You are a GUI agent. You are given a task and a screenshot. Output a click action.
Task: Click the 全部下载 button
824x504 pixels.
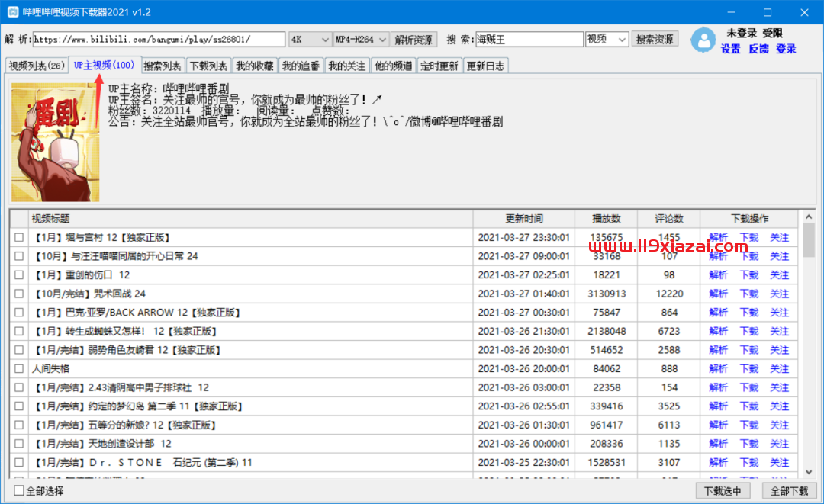point(790,491)
